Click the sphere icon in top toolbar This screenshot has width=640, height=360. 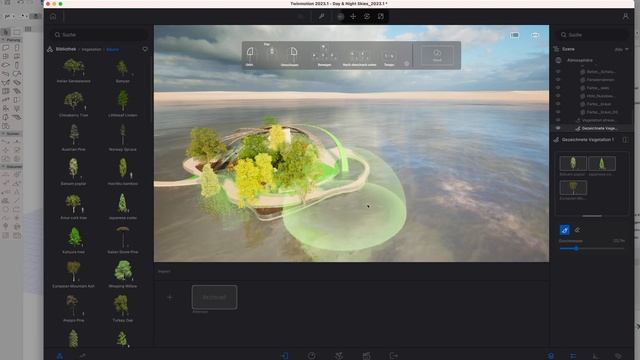[x=340, y=16]
